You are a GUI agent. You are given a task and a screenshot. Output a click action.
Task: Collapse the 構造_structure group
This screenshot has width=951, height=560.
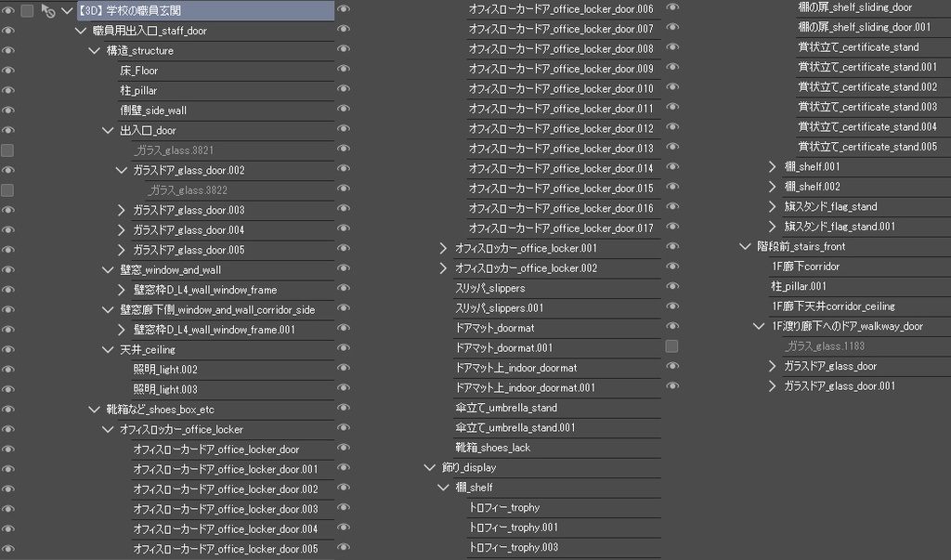(x=94, y=50)
